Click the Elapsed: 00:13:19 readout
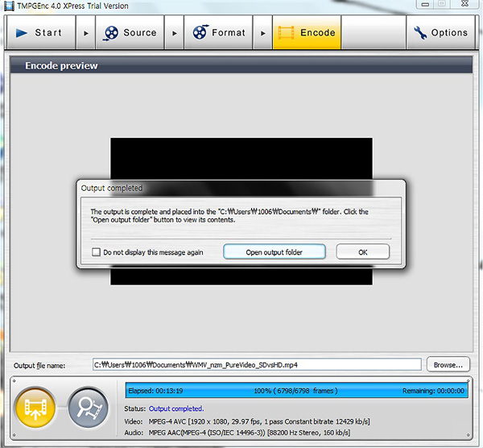 point(155,391)
